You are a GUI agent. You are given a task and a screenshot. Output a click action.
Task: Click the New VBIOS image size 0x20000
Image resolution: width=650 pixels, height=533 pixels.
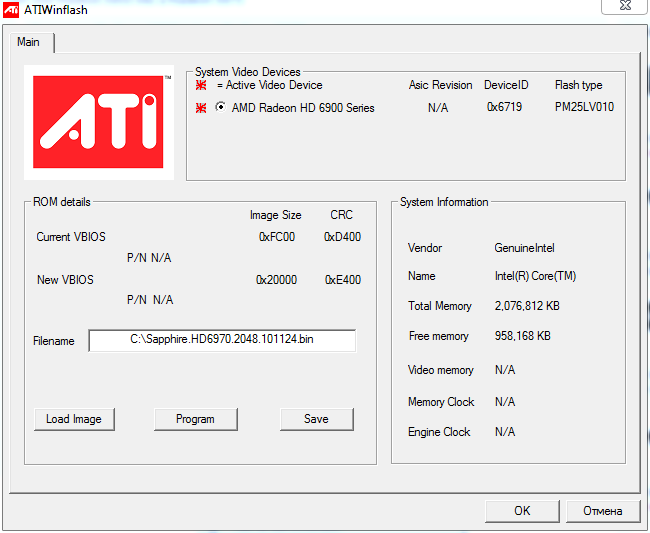tap(276, 280)
